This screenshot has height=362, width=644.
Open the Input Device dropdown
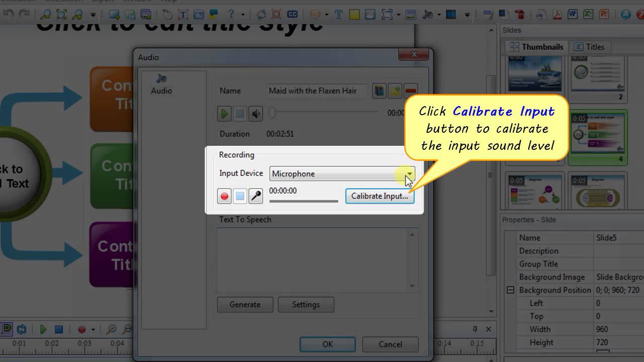tap(342, 173)
